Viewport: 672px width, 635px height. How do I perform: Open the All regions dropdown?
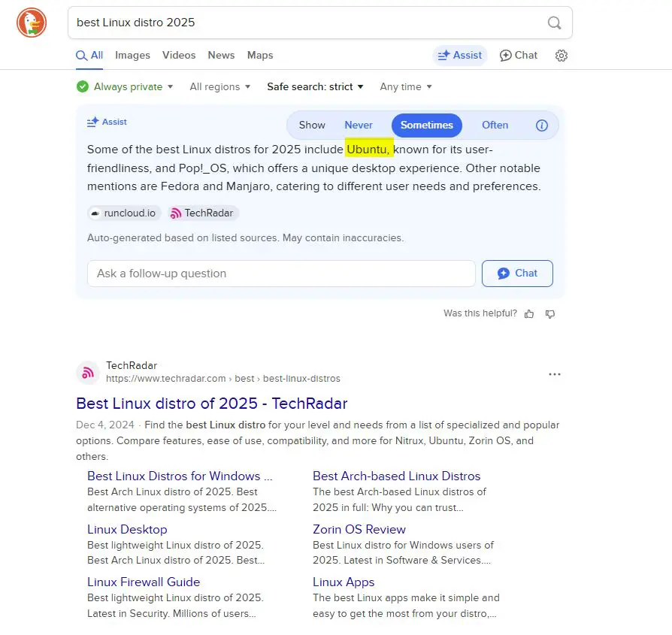point(219,86)
